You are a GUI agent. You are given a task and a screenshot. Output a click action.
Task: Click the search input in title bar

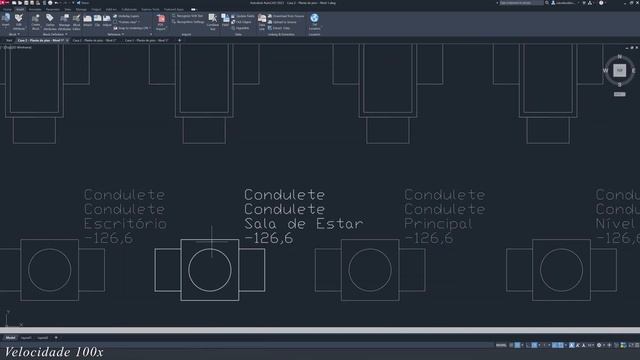[521, 3]
